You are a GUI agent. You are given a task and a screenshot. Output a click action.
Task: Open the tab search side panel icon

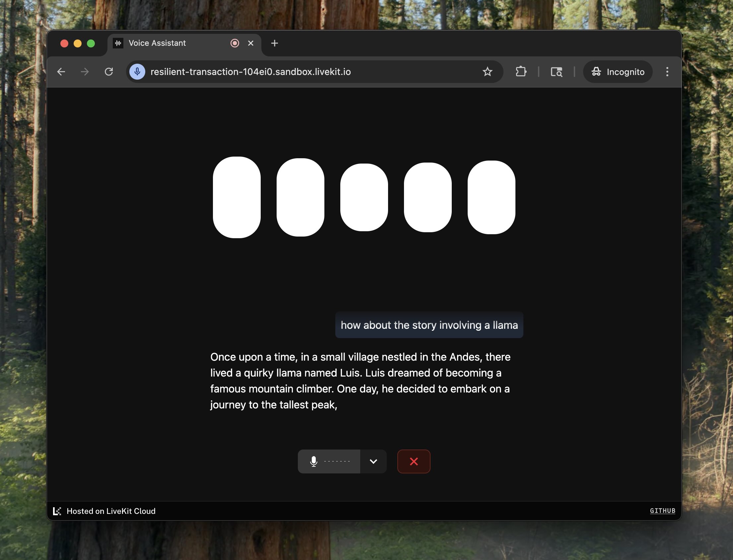point(556,72)
